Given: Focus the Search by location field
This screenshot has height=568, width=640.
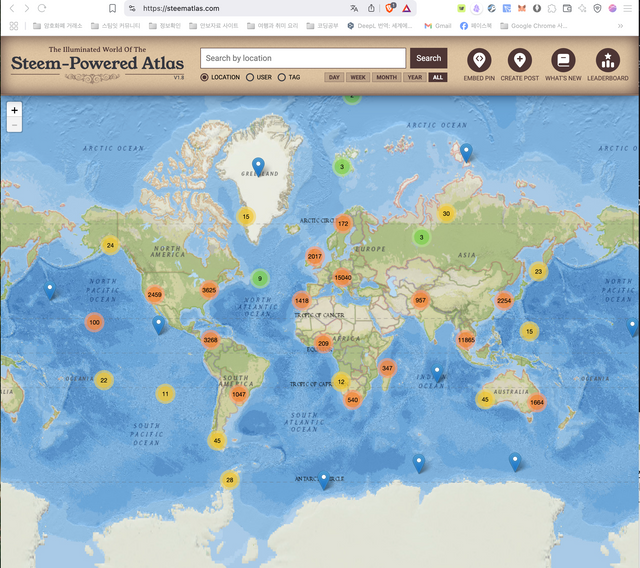Looking at the screenshot, I should coord(303,58).
